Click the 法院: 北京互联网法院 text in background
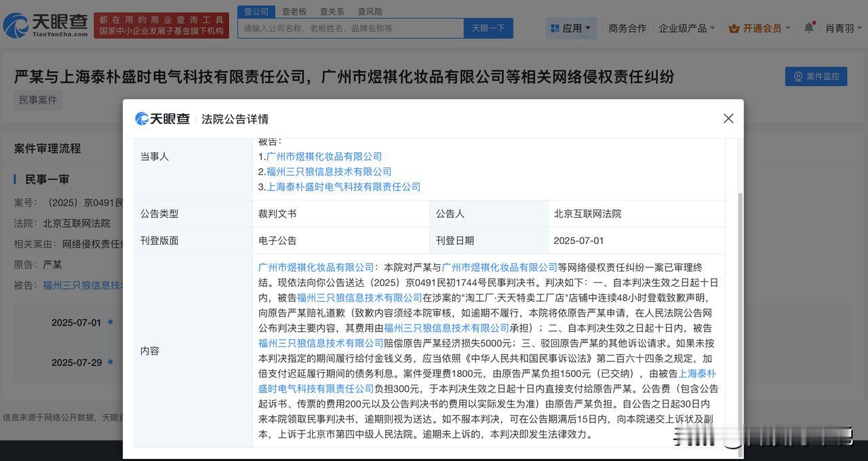Screen dimensions: 868x461 pos(62,223)
